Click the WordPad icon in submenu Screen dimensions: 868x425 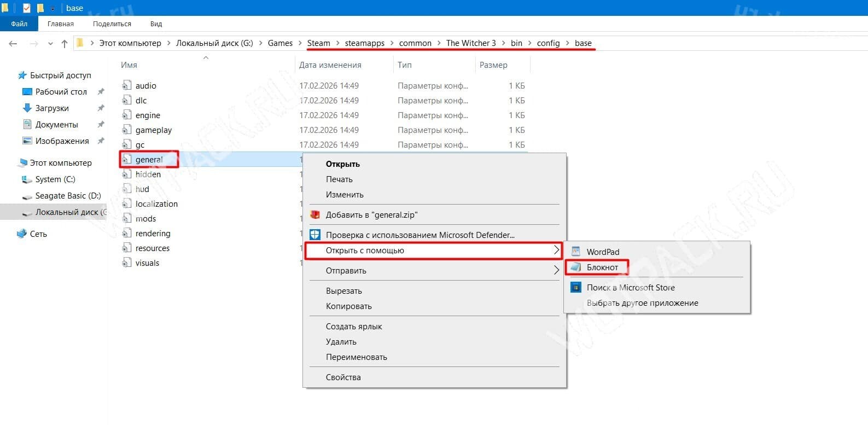click(x=575, y=252)
